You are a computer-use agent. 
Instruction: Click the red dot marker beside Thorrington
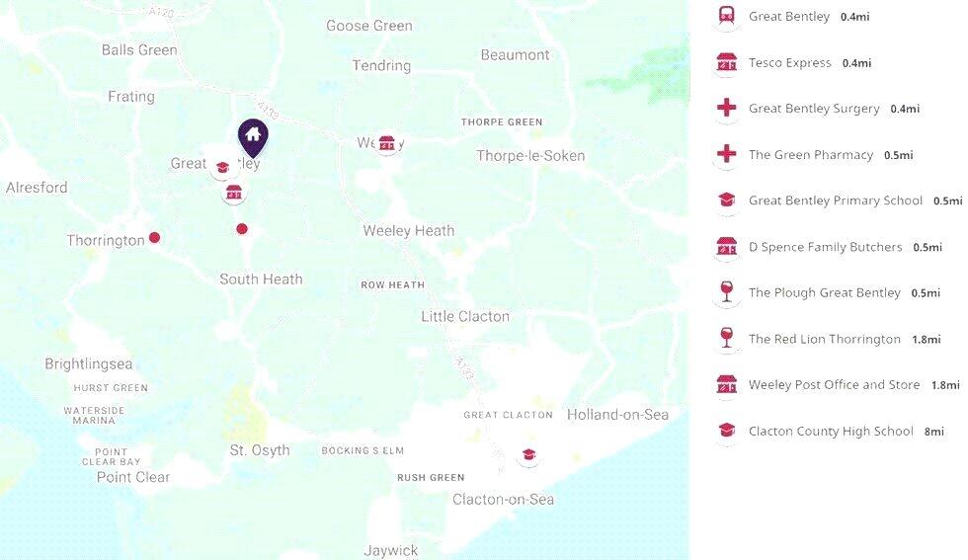(155, 237)
